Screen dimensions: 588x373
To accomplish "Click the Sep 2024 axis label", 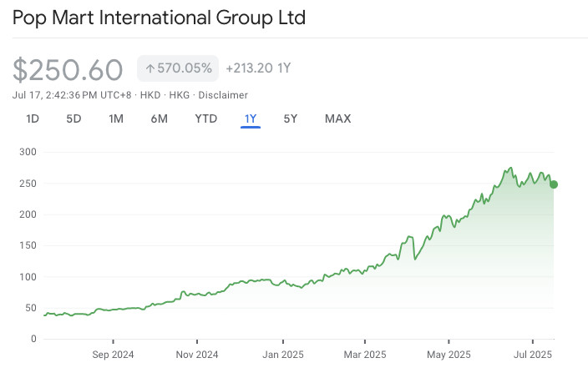I will pyautogui.click(x=113, y=355).
